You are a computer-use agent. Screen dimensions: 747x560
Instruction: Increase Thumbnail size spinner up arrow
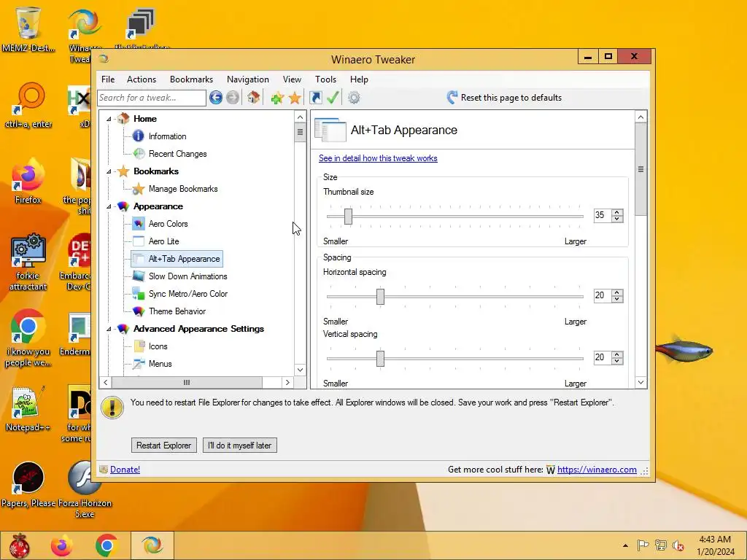point(617,212)
